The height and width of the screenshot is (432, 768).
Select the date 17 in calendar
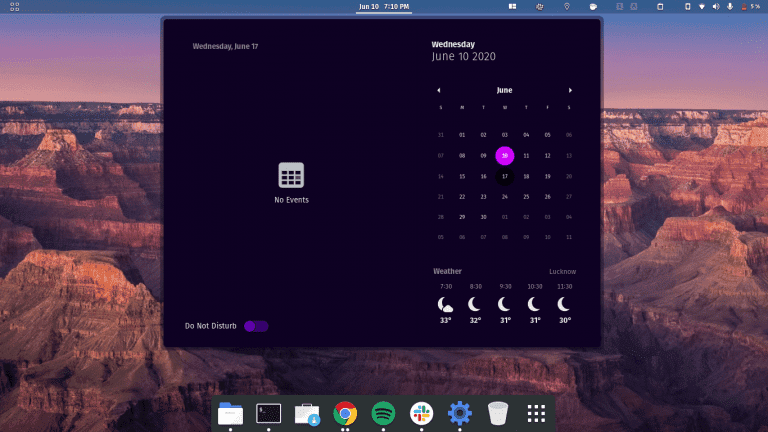(x=504, y=176)
